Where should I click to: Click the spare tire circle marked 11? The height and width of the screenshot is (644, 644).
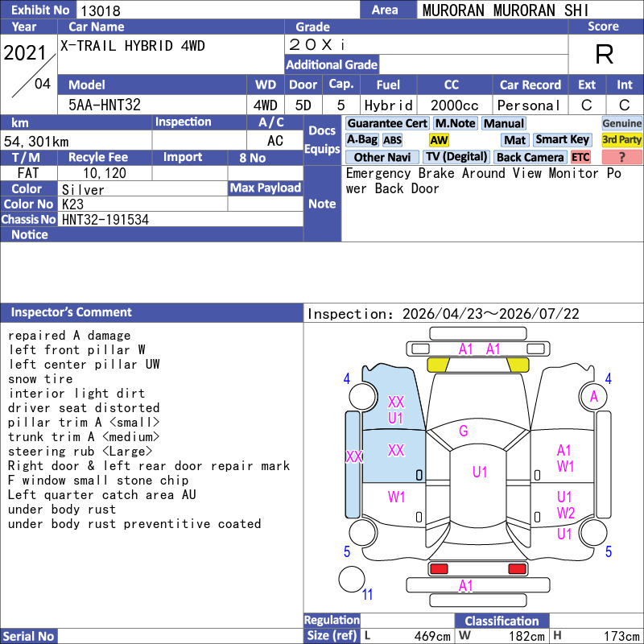(352, 579)
